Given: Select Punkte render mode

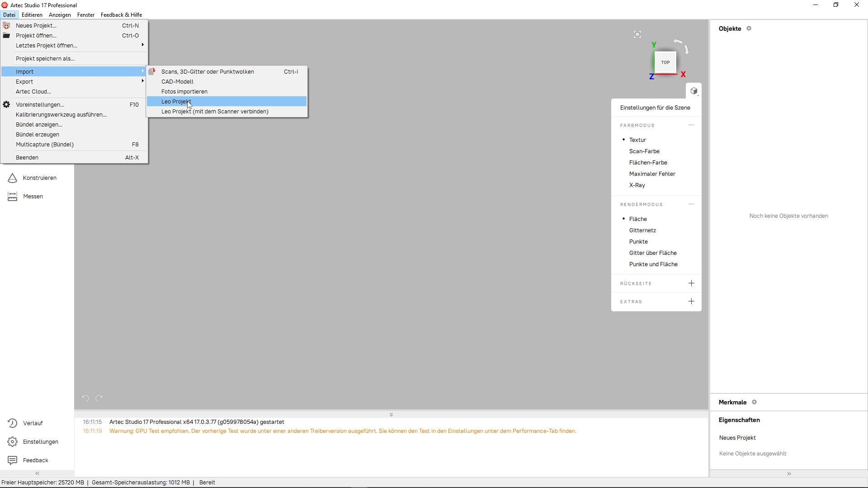Looking at the screenshot, I should point(638,242).
